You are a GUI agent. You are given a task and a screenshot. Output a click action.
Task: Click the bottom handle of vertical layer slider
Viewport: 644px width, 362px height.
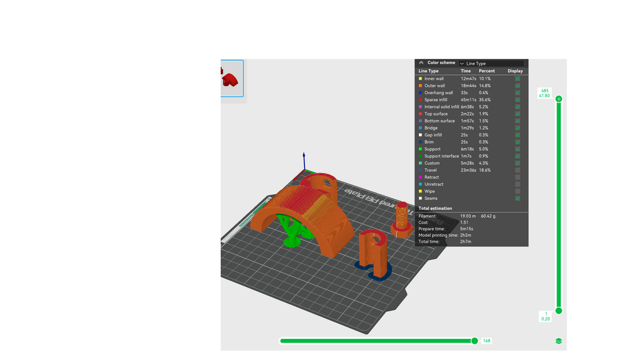(558, 310)
